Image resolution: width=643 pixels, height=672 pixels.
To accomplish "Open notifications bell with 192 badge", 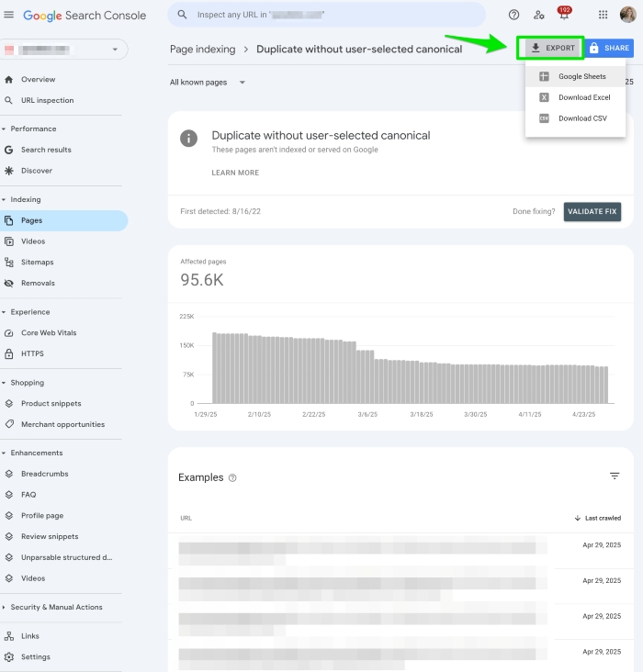I will (x=564, y=14).
